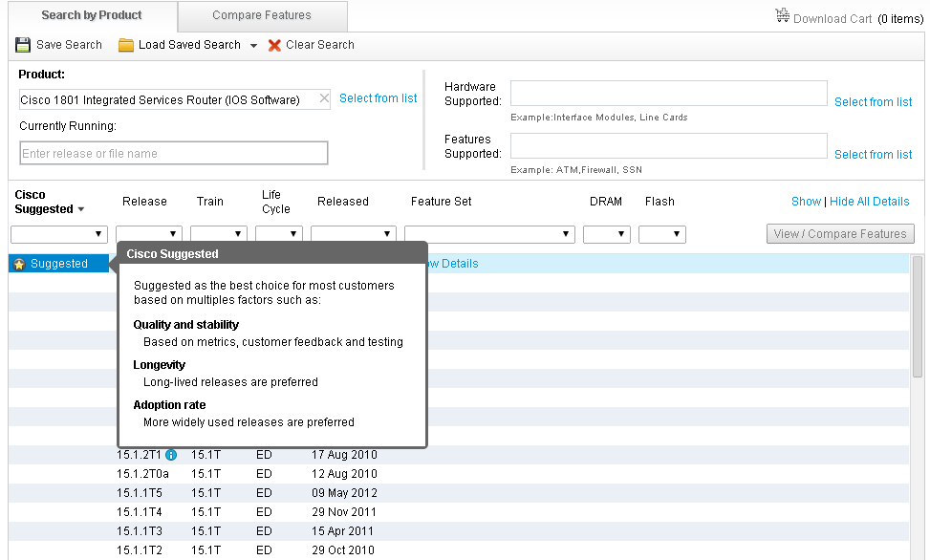Click the date 15 Apr 2011

pos(342,531)
